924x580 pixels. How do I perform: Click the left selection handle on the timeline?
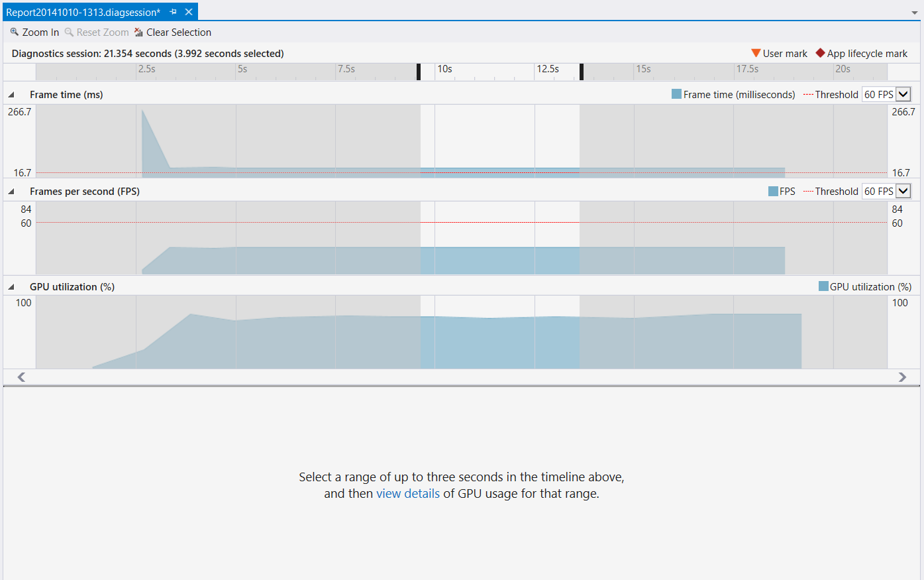tap(419, 72)
